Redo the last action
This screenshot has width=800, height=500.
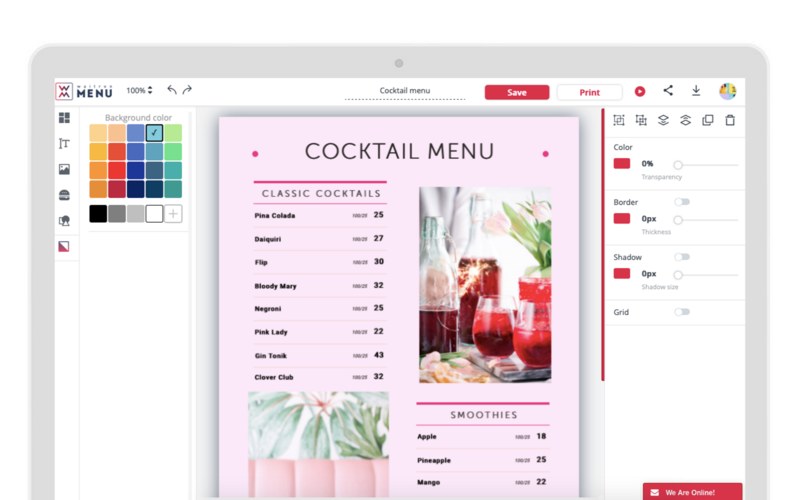click(x=187, y=90)
